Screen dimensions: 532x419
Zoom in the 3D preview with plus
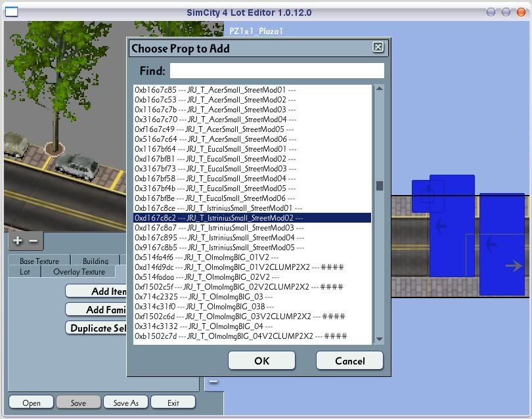click(18, 240)
